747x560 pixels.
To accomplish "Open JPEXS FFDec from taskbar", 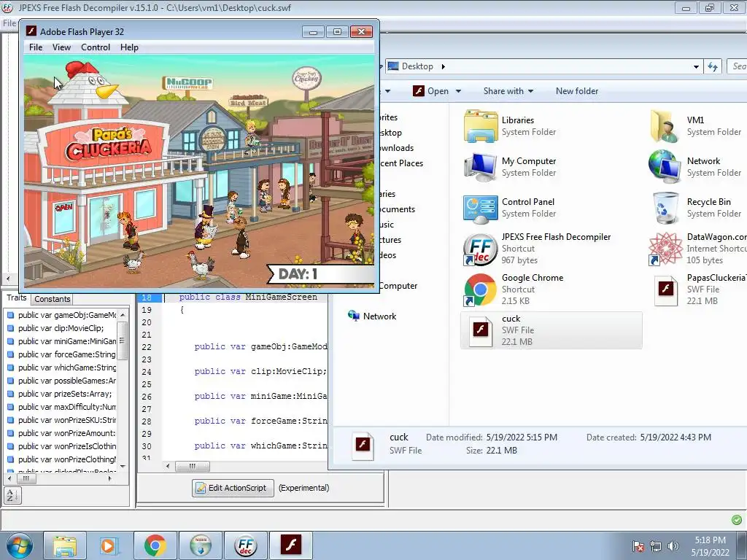I will [245, 545].
